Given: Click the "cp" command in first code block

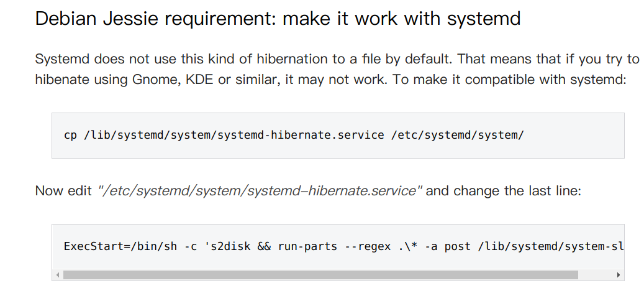Looking at the screenshot, I should pyautogui.click(x=70, y=135).
